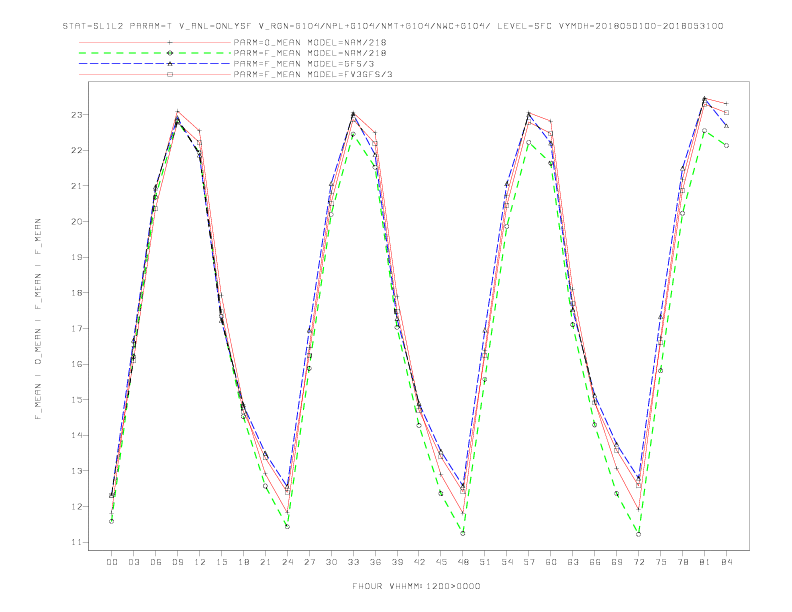
Task: Click the square marker in the FV3GFS legend line
Action: tap(170, 74)
